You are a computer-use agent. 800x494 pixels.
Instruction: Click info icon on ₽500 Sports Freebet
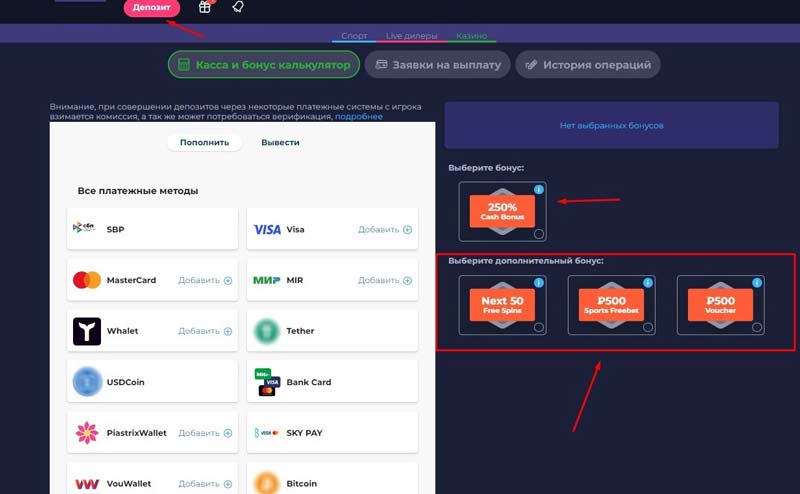[x=647, y=284]
